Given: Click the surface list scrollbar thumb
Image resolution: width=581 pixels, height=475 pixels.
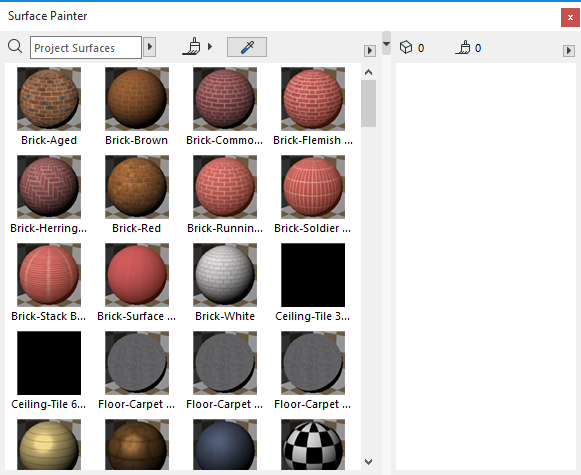Looking at the screenshot, I should (368, 104).
